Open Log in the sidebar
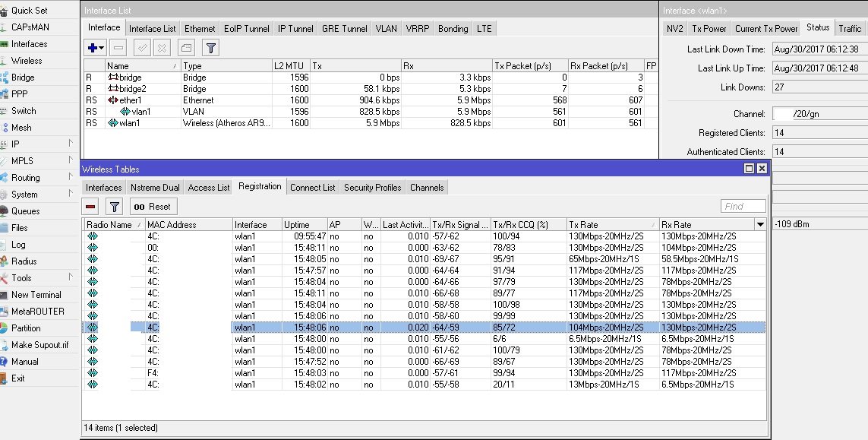 (x=18, y=245)
